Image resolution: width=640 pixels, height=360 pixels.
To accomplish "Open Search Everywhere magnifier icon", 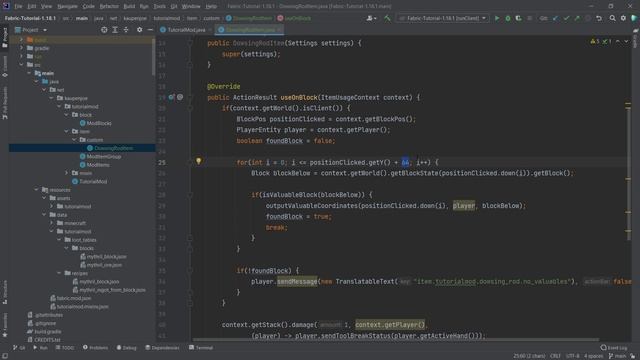I will coord(612,18).
